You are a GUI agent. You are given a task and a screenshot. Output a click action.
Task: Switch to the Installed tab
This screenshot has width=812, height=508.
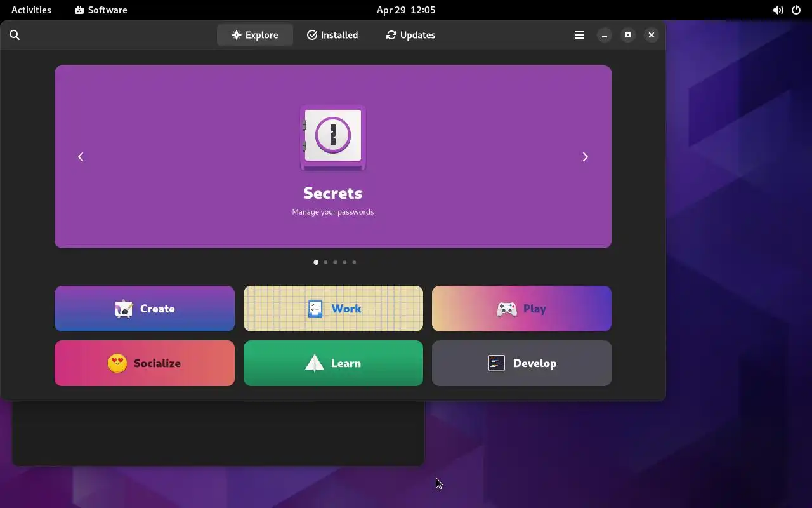pyautogui.click(x=332, y=35)
